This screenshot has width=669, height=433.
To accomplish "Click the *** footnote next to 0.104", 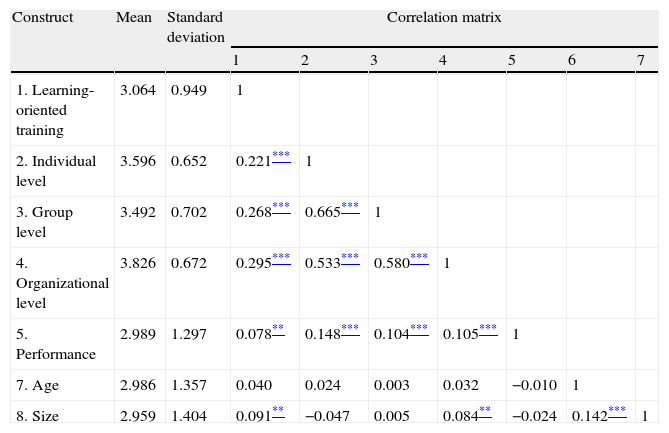I will tap(419, 327).
